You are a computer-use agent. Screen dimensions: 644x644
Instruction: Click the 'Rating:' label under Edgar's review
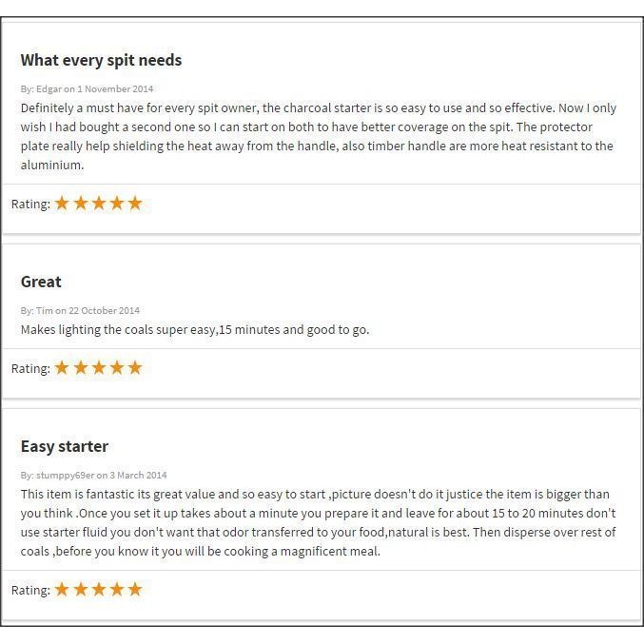(x=30, y=205)
